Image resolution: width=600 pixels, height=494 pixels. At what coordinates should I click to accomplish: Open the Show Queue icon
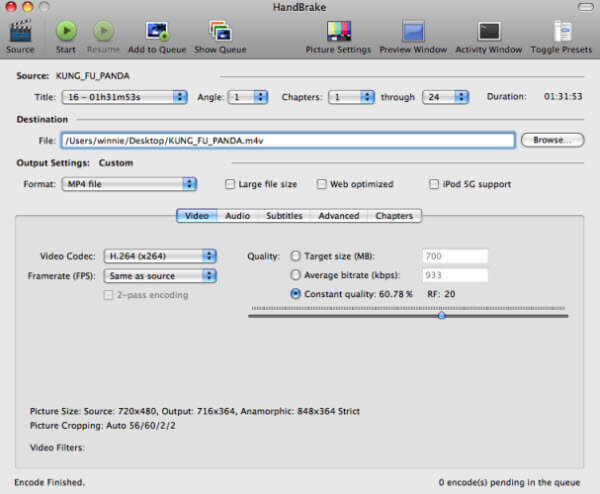click(x=220, y=31)
